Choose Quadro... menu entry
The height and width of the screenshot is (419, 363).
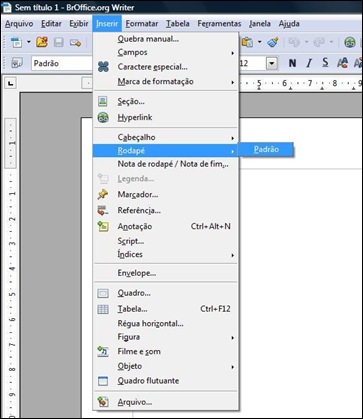(166, 293)
